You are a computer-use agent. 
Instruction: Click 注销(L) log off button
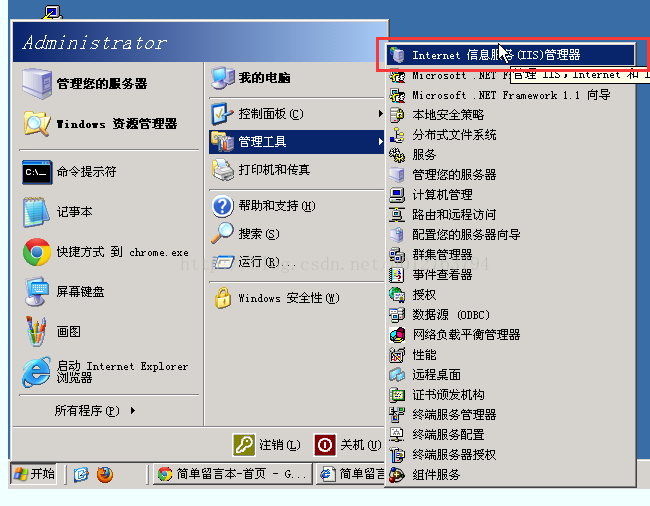click(x=267, y=445)
